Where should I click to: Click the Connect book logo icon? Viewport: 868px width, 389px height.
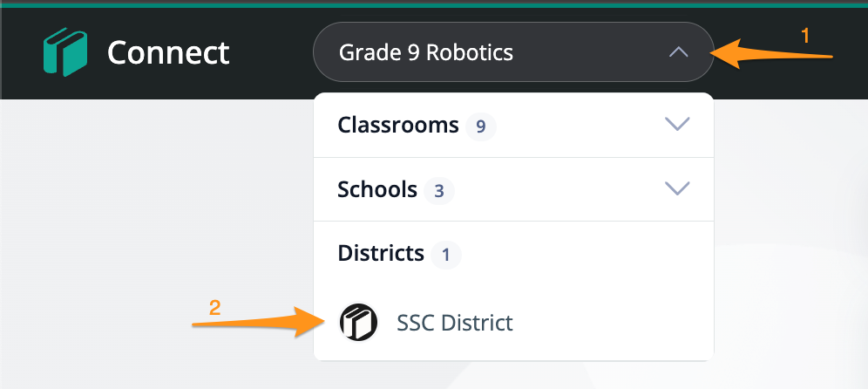tap(65, 52)
